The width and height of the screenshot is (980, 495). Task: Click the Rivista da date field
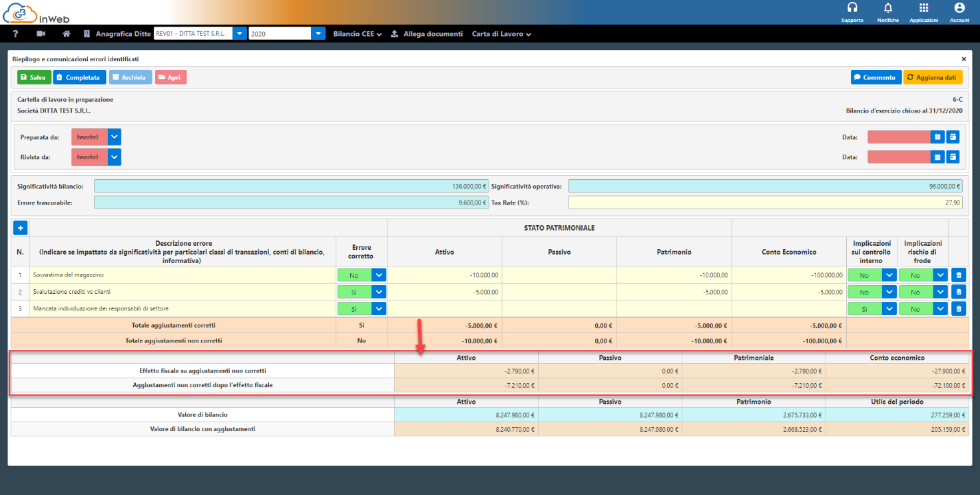click(899, 157)
